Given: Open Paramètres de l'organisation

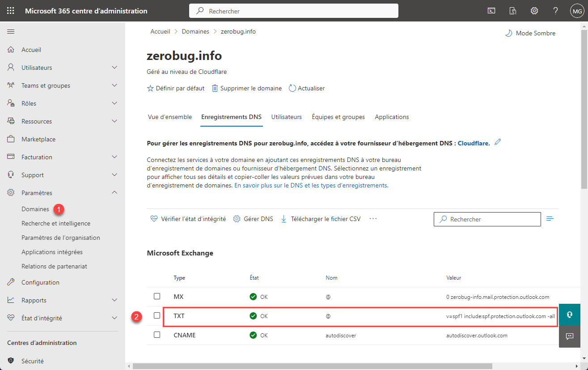Looking at the screenshot, I should click(x=61, y=238).
